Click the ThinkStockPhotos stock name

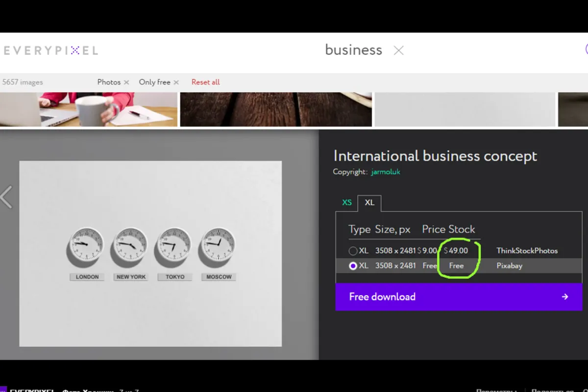click(527, 251)
